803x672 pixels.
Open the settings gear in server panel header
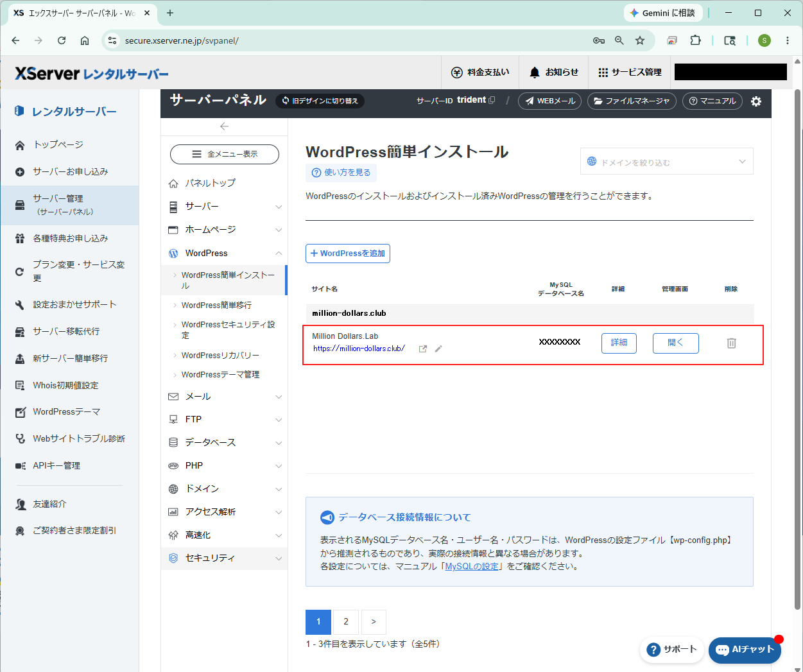756,101
